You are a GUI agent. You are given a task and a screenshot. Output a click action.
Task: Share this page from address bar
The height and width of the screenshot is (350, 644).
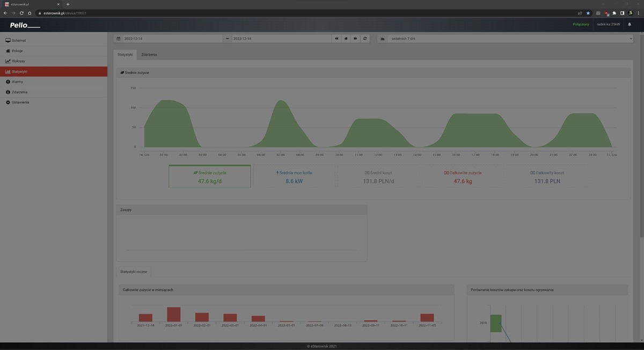(x=580, y=13)
